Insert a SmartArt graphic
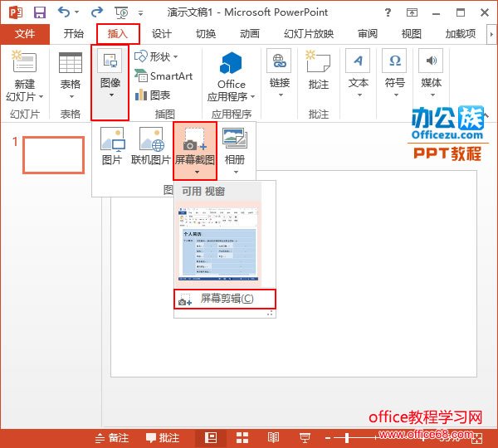498x448 pixels. point(164,76)
